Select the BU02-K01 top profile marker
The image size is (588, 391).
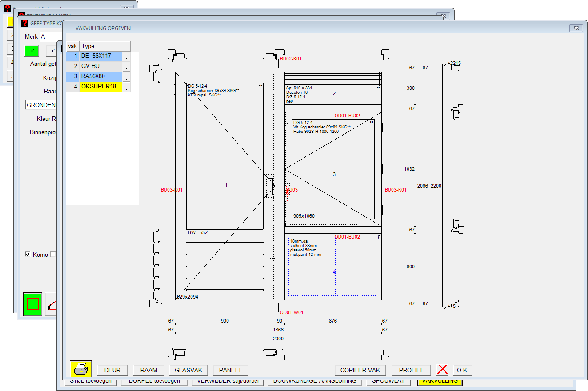[291, 59]
